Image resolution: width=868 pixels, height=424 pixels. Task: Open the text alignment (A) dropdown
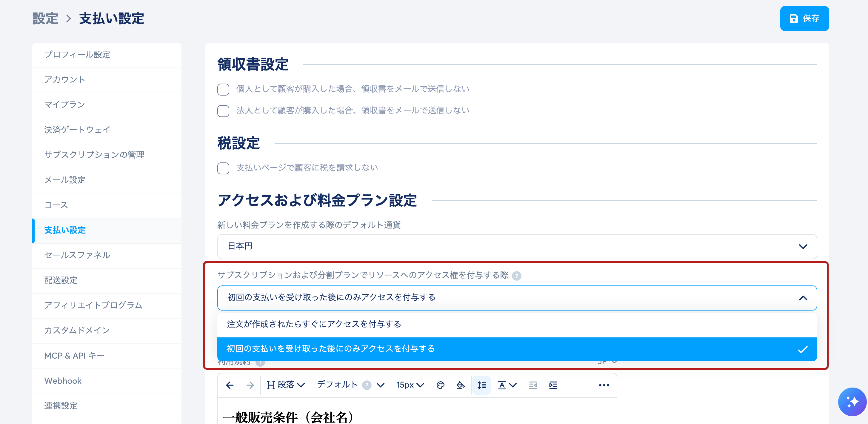pyautogui.click(x=507, y=385)
